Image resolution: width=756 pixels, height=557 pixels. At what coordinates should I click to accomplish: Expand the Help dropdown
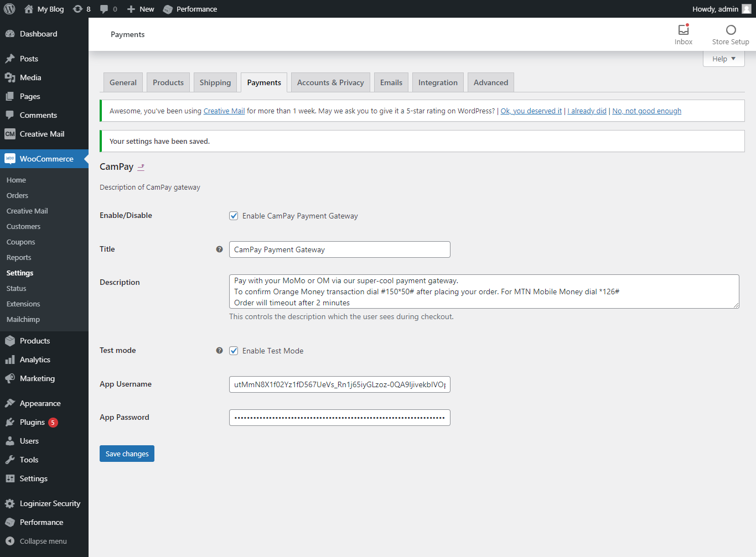click(724, 59)
